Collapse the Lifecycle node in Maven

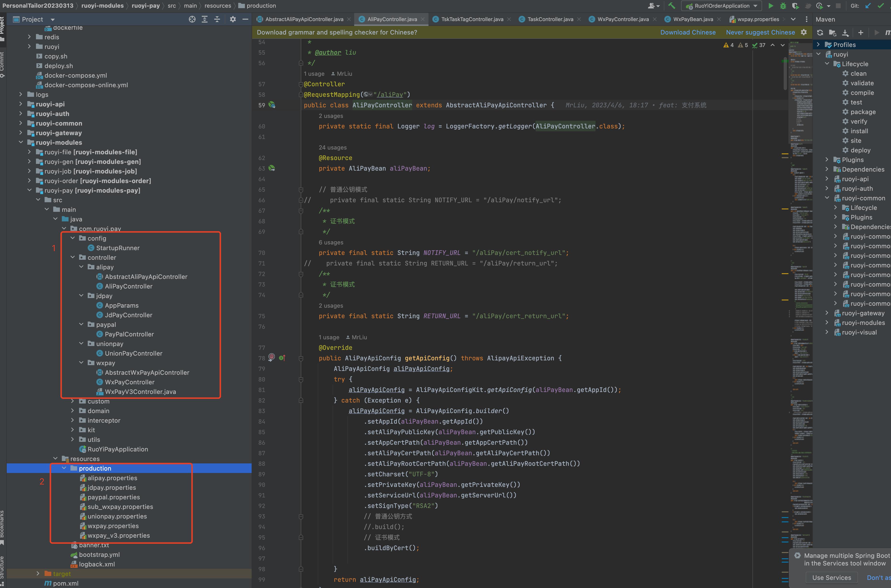point(827,64)
